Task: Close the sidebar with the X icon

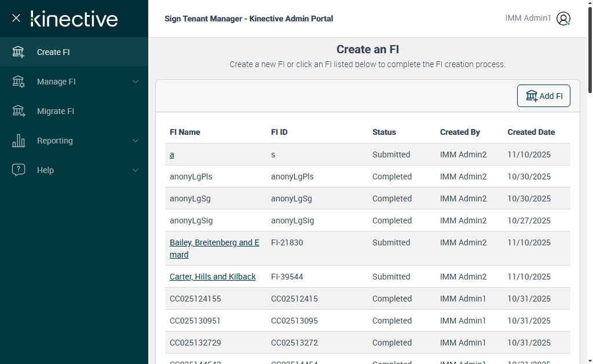Action: (x=16, y=18)
